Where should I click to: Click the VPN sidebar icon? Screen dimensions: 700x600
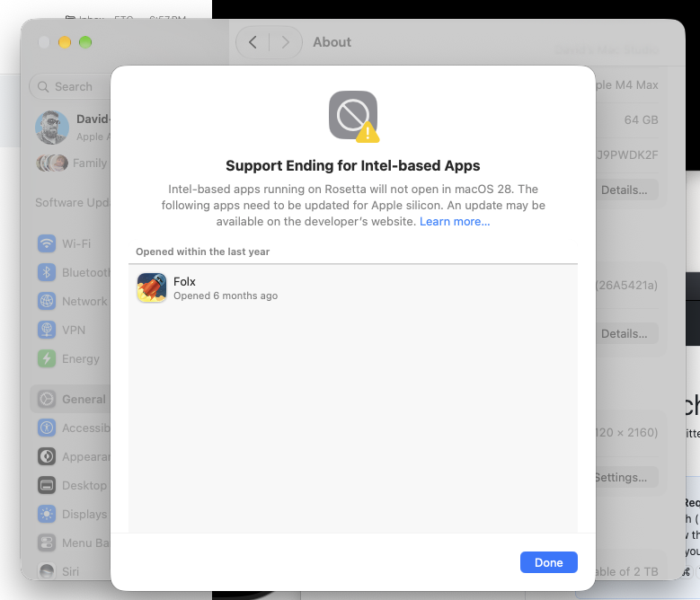[47, 330]
